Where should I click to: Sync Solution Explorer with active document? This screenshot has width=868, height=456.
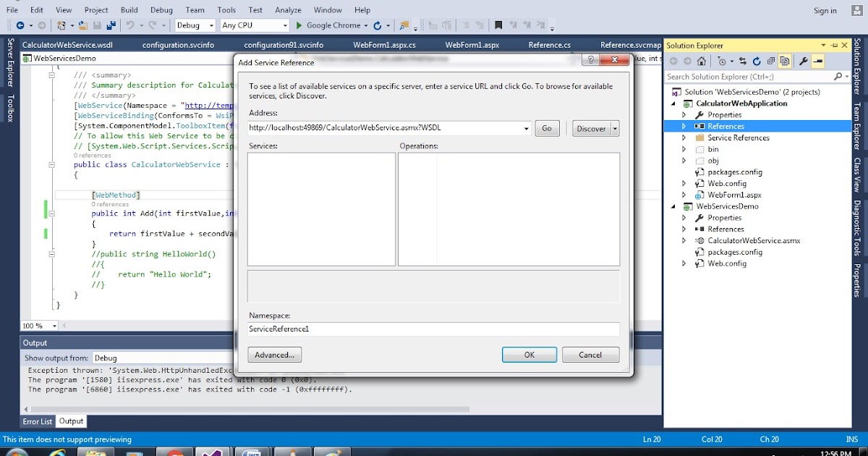[x=743, y=62]
